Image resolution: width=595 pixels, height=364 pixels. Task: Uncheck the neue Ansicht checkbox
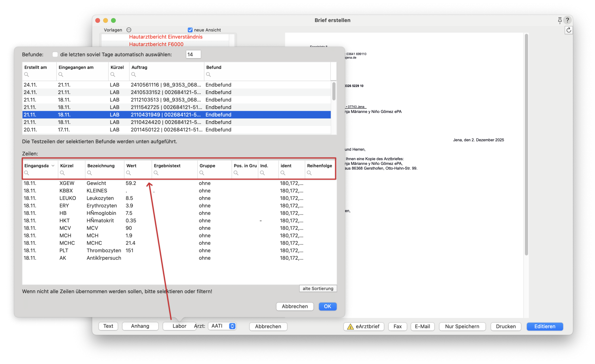(x=190, y=30)
